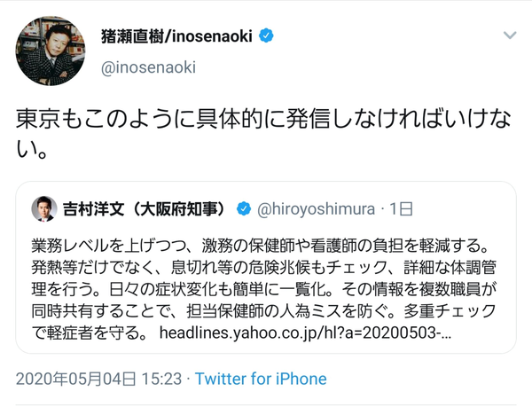The height and width of the screenshot is (407, 532).
Task: Click the quoted tweet's 1日 timestamp
Action: pyautogui.click(x=403, y=209)
